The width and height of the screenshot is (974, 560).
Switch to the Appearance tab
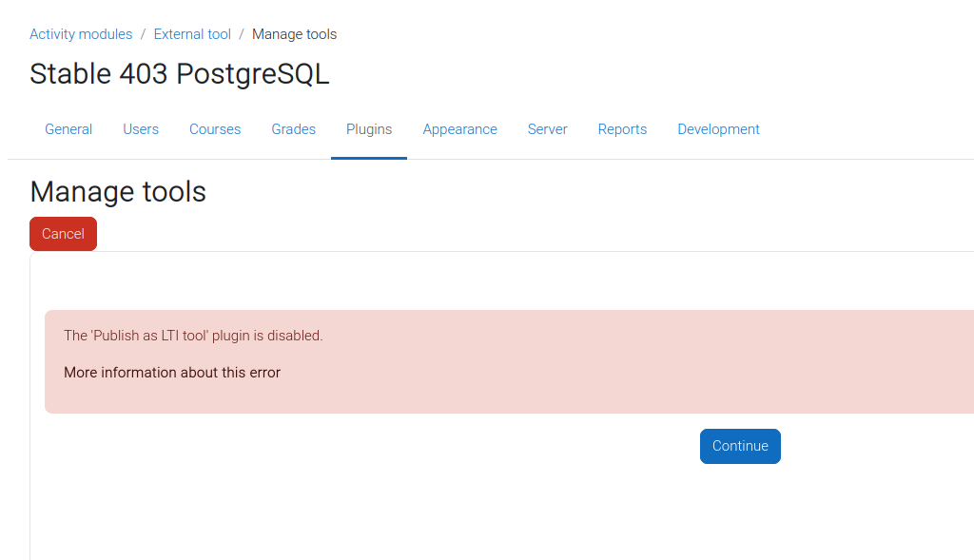459,129
